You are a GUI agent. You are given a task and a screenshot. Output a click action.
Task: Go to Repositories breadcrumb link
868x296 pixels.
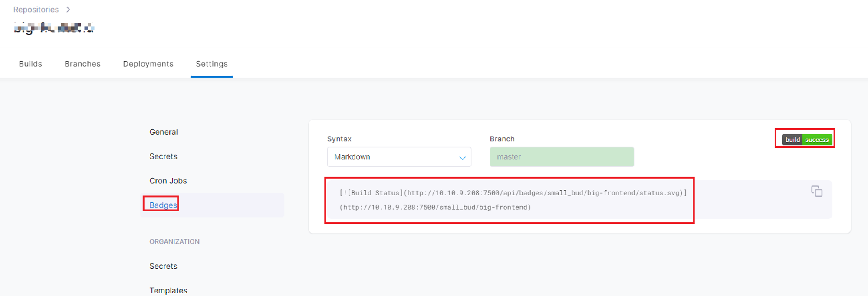point(36,10)
